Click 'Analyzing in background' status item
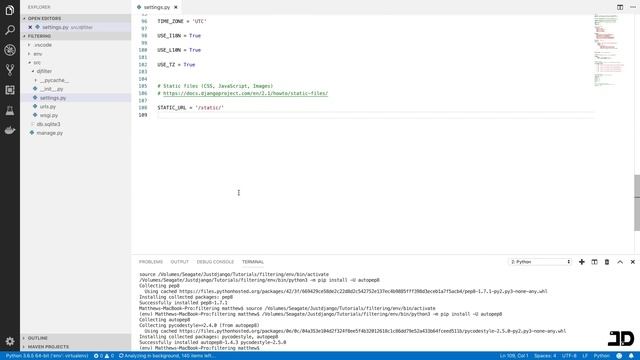This screenshot has height=360, width=640. [x=167, y=356]
